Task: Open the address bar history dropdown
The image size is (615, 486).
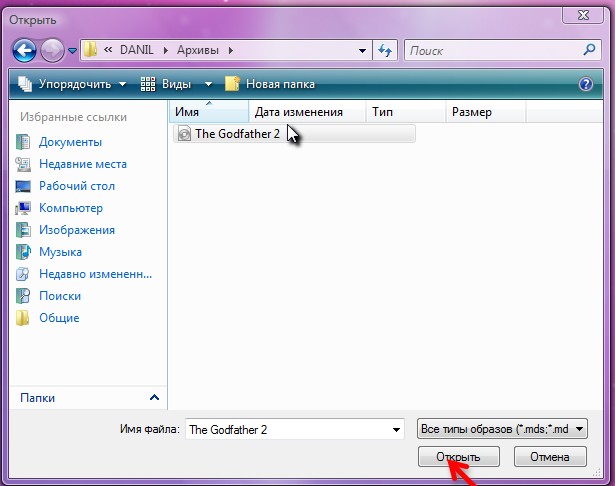Action: (x=362, y=51)
